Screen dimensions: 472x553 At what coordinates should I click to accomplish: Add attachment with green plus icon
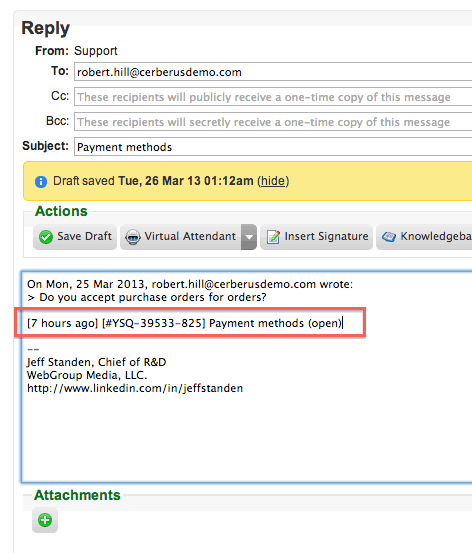tap(45, 520)
